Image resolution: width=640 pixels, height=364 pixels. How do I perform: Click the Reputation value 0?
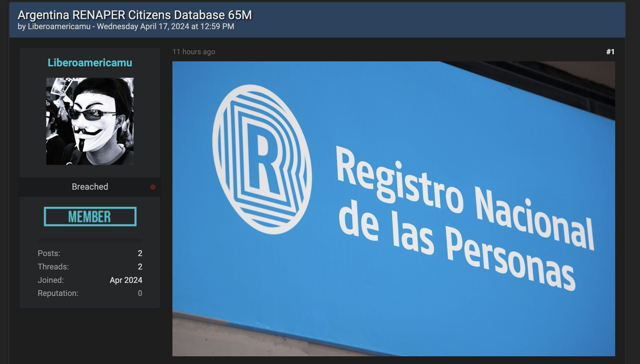[140, 293]
